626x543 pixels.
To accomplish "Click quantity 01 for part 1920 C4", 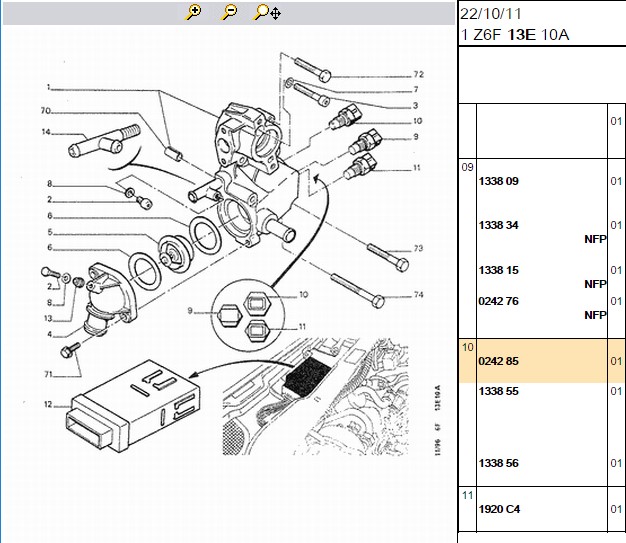I will [616, 509].
